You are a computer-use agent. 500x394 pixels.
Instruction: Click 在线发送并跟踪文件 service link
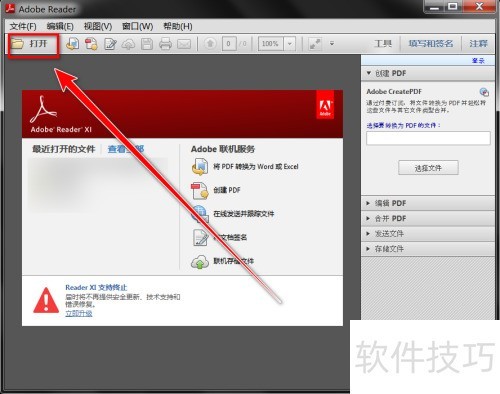[x=244, y=214]
